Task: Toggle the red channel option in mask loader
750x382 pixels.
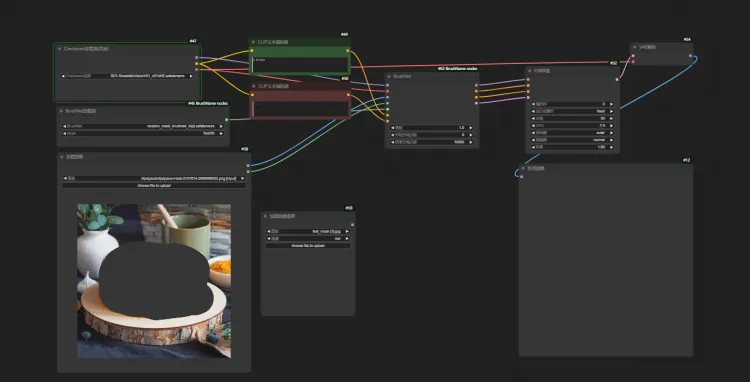Action: coord(308,238)
